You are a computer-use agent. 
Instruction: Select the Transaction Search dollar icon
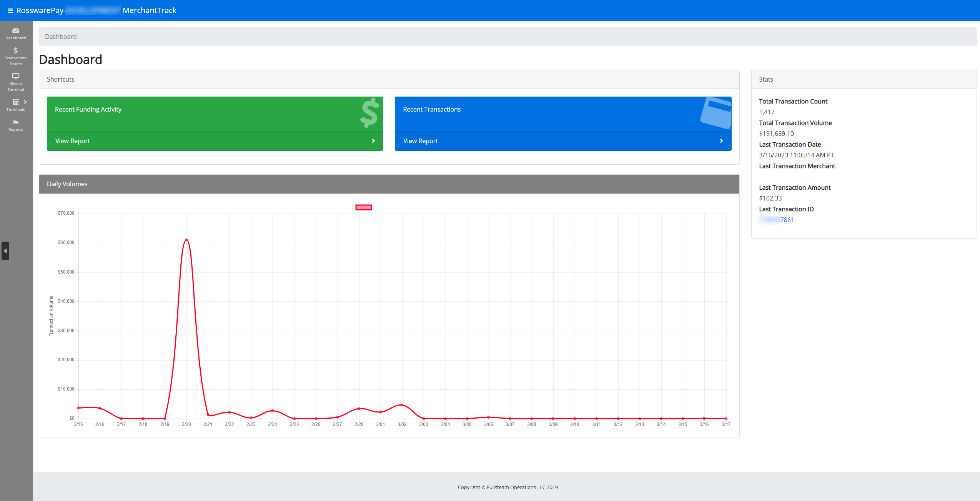pos(15,50)
